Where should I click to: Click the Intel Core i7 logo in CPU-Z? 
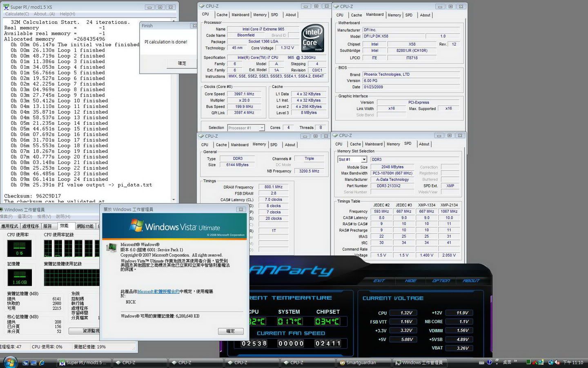(313, 38)
